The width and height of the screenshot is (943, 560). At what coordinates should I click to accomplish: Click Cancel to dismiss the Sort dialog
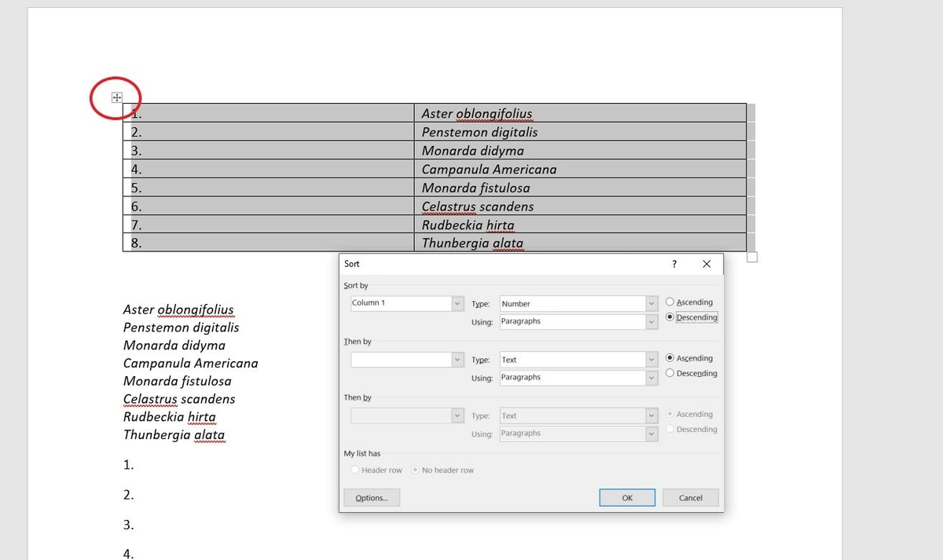click(690, 497)
